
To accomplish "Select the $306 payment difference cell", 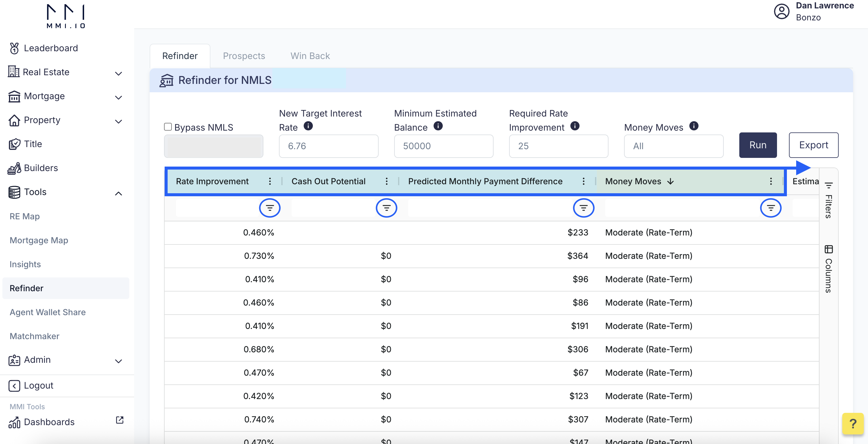I will [x=578, y=349].
